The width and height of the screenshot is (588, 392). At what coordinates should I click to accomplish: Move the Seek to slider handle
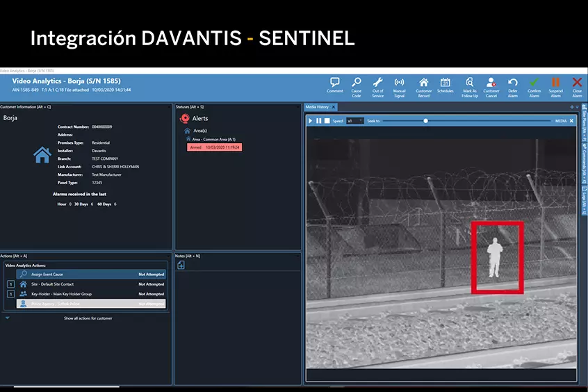(x=425, y=121)
